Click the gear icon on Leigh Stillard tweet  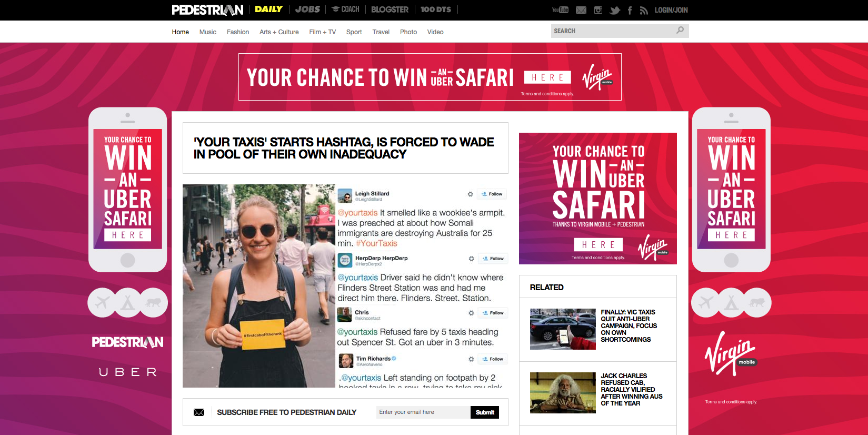[x=470, y=194]
